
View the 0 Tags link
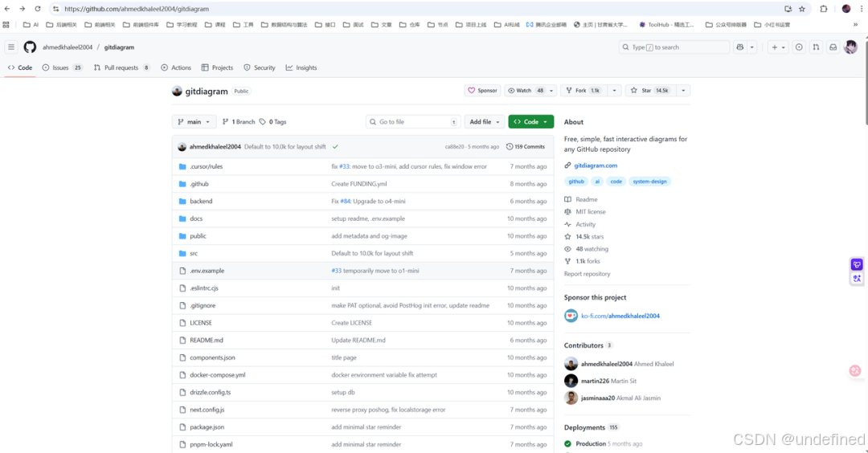pyautogui.click(x=273, y=122)
